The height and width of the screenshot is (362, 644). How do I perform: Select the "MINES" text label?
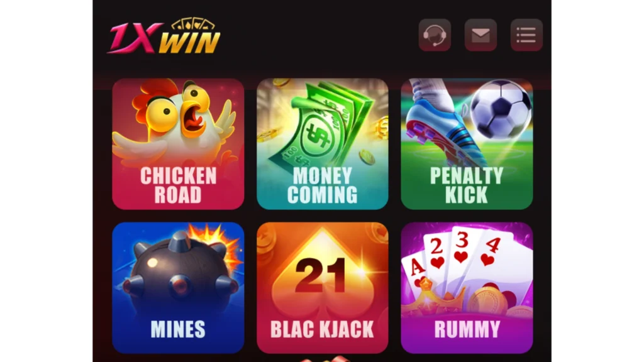pos(178,329)
